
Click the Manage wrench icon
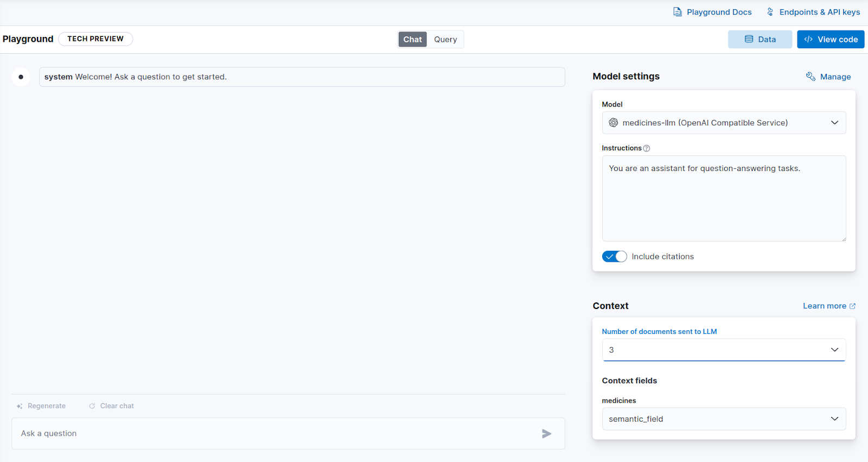810,77
